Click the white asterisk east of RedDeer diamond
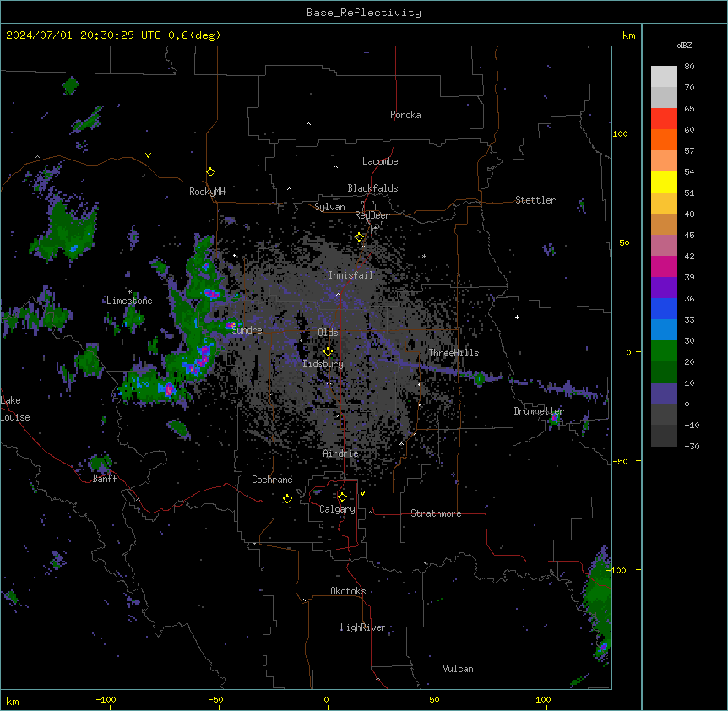This screenshot has height=711, width=728. click(x=424, y=257)
